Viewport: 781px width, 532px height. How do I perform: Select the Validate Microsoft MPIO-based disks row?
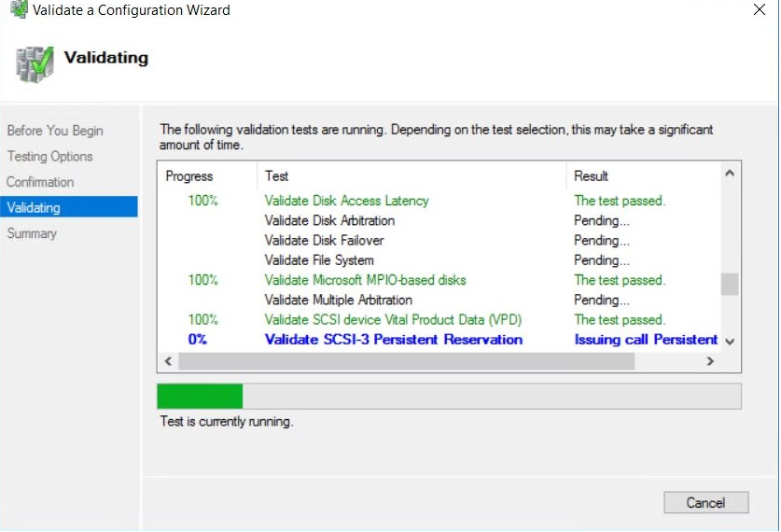click(365, 280)
